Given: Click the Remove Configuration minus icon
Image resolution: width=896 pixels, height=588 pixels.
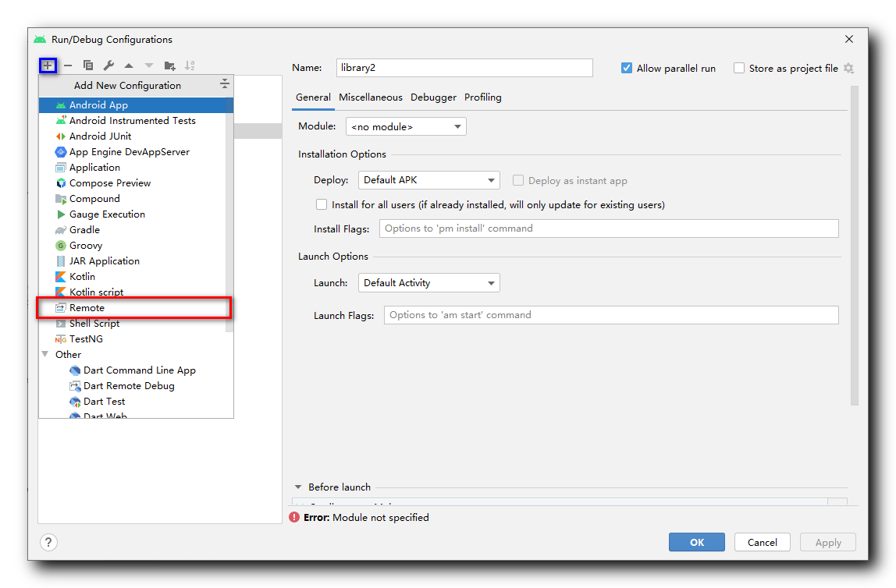Looking at the screenshot, I should point(68,66).
